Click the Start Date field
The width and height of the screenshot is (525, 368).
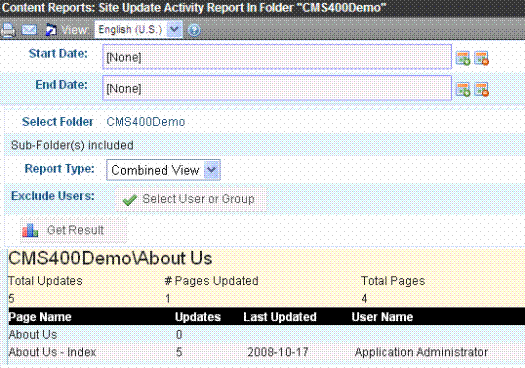click(277, 57)
